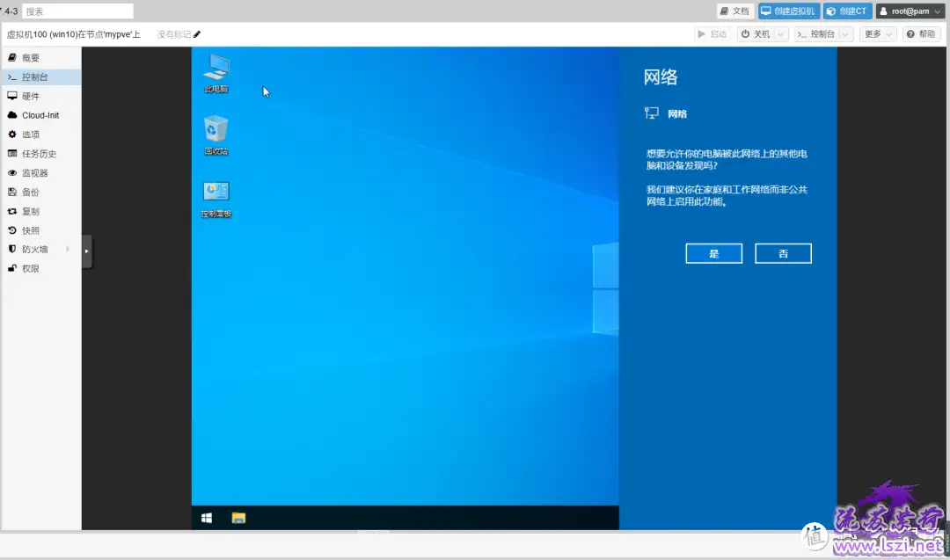
Task: Click the Proxmox search field
Action: point(77,11)
